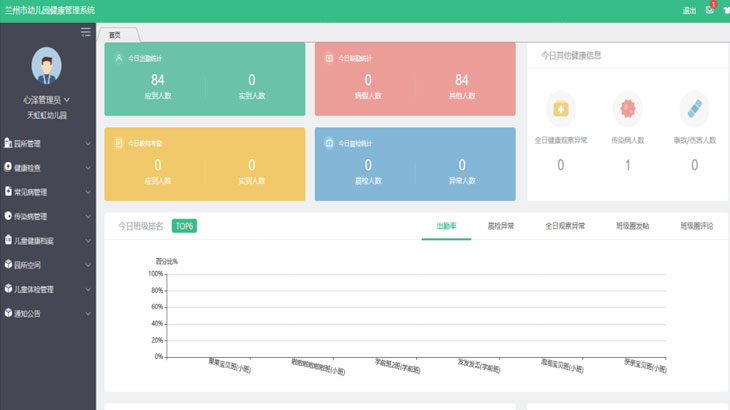
Task: Click the yellow 全日健康观察异常 icon
Action: pos(560,108)
